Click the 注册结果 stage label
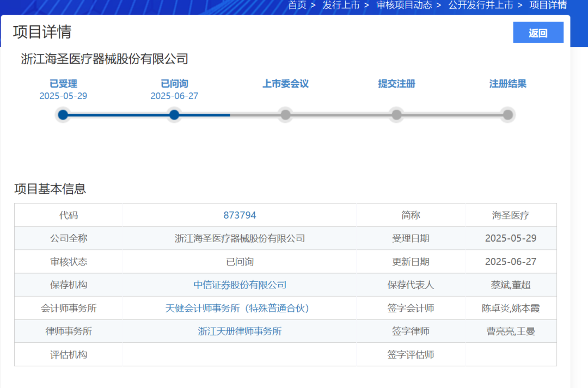This screenshot has width=588, height=388. point(508,84)
